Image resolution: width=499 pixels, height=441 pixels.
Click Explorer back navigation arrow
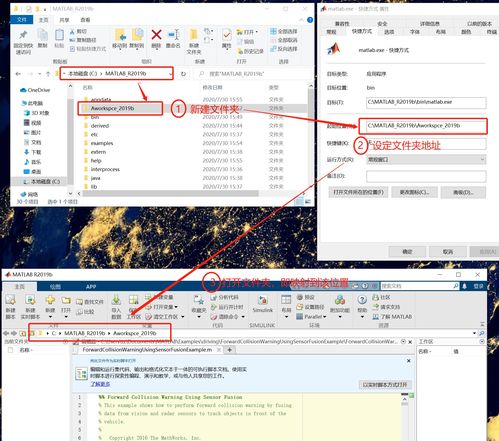(18, 74)
